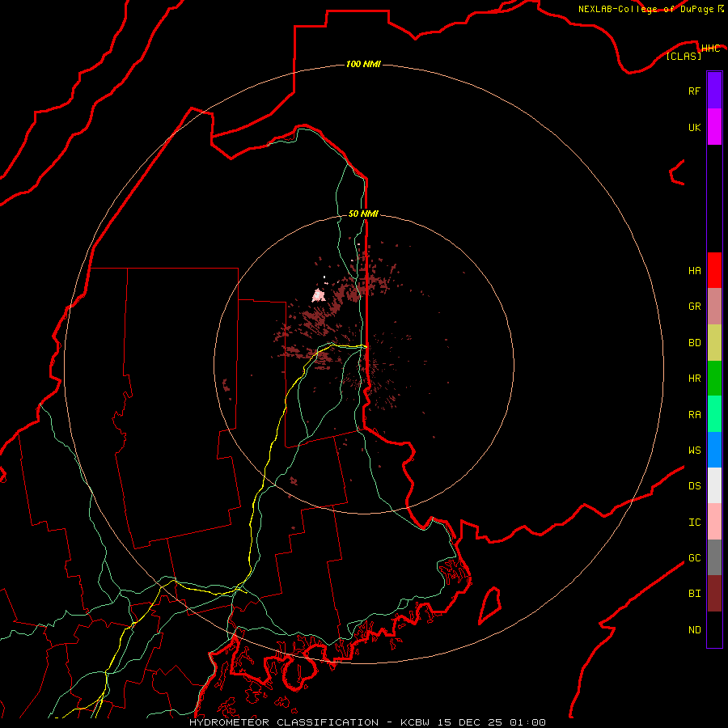Select the BD yellow legend block

(714, 342)
